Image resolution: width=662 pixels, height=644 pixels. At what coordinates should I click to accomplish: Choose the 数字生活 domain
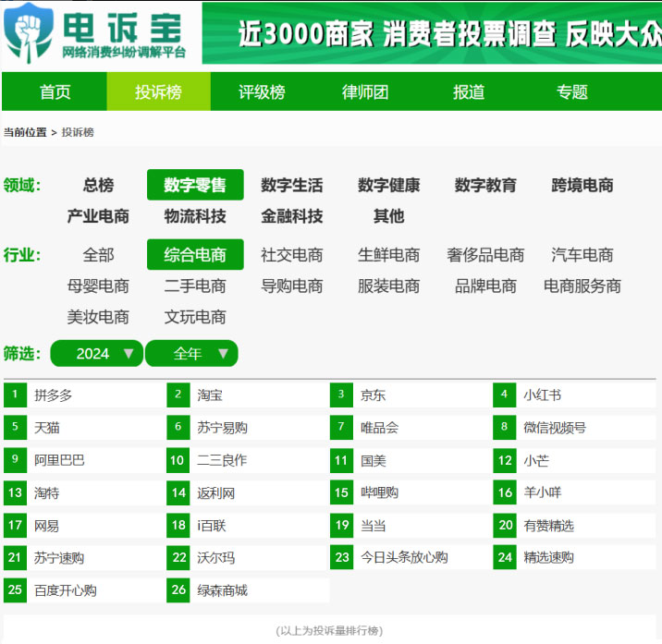[292, 185]
